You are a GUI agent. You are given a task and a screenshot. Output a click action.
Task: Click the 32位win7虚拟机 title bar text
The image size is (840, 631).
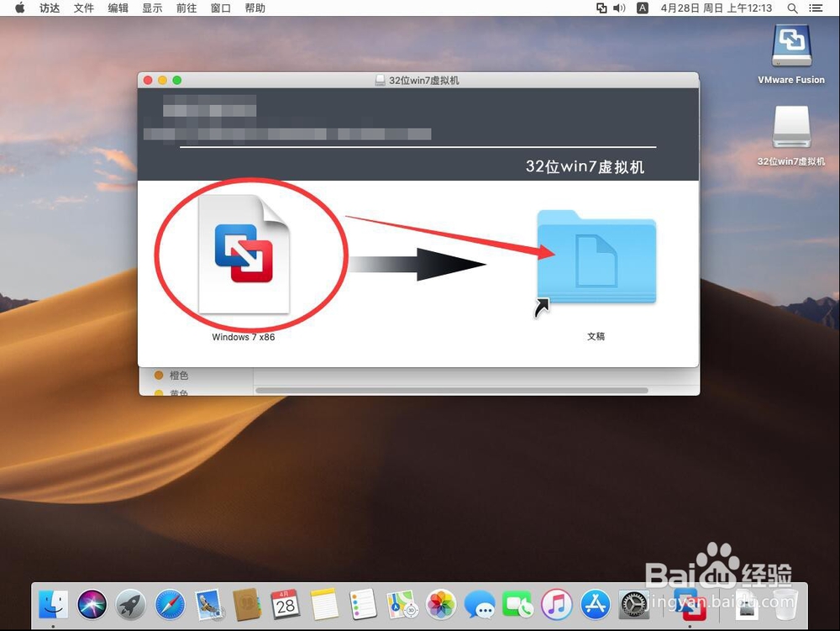[423, 81]
